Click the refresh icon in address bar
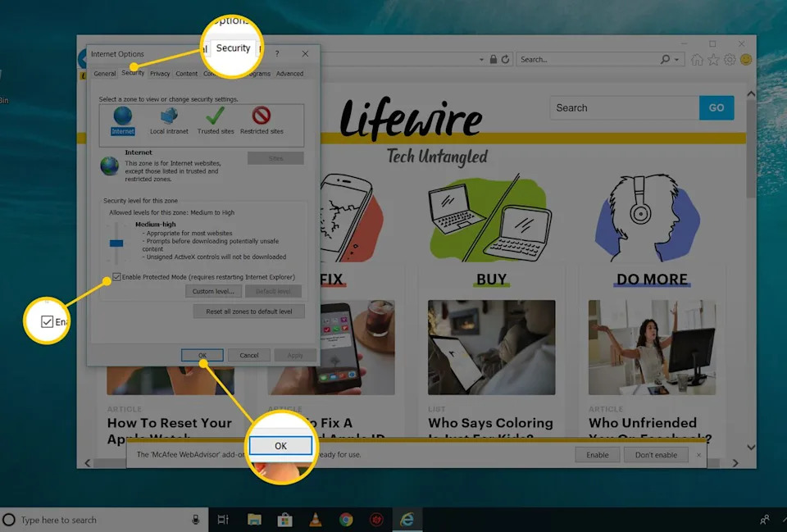The height and width of the screenshot is (532, 787). pos(505,60)
